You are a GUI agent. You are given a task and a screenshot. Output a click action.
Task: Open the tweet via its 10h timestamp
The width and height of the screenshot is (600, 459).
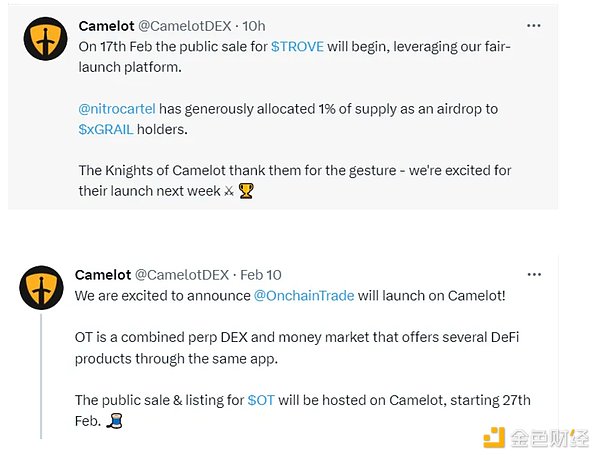click(254, 25)
